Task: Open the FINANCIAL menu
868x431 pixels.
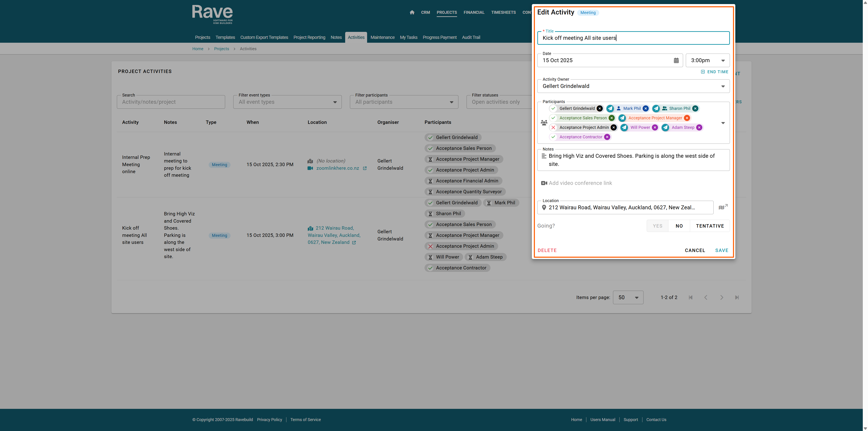Action: (474, 12)
